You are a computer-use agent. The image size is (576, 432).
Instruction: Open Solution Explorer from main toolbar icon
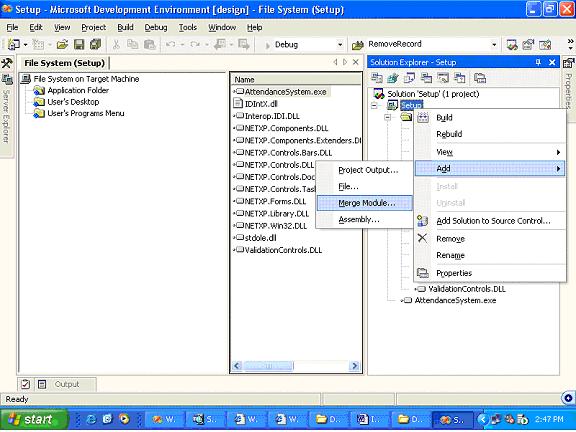[512, 45]
